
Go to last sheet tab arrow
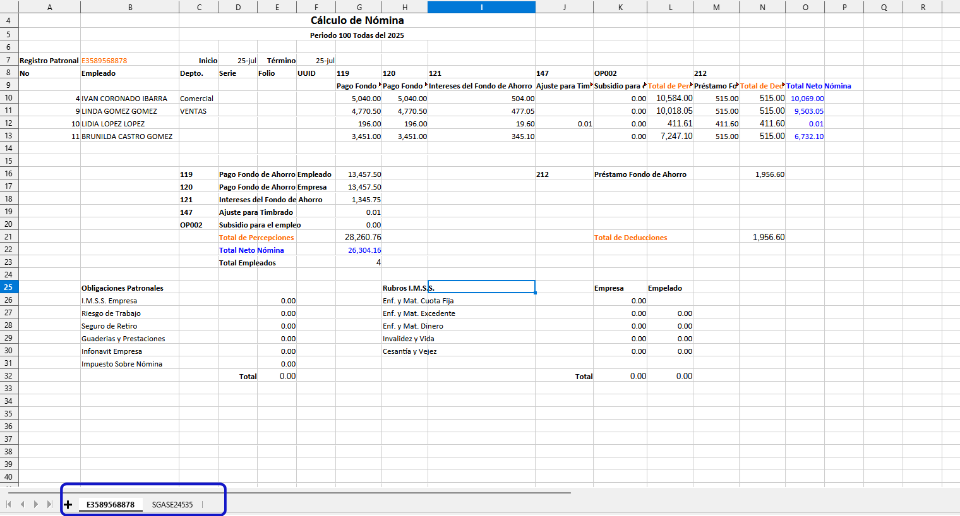point(50,504)
